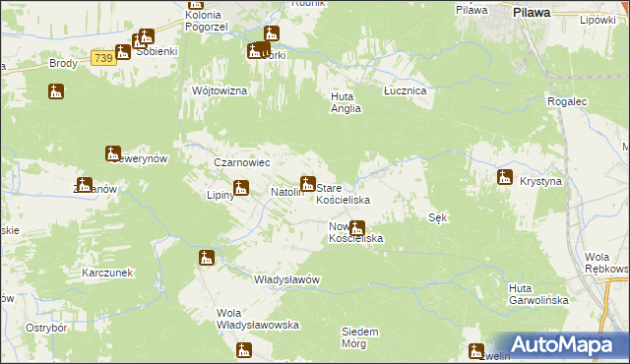Click the church icon below Wola Władysławowska
This screenshot has width=630, height=364.
[244, 350]
